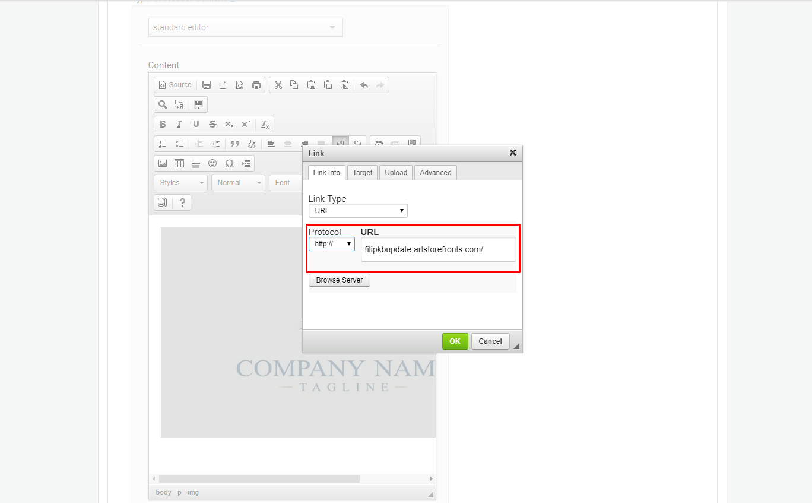Image resolution: width=812 pixels, height=504 pixels.
Task: Switch to the Advanced tab
Action: (x=436, y=173)
